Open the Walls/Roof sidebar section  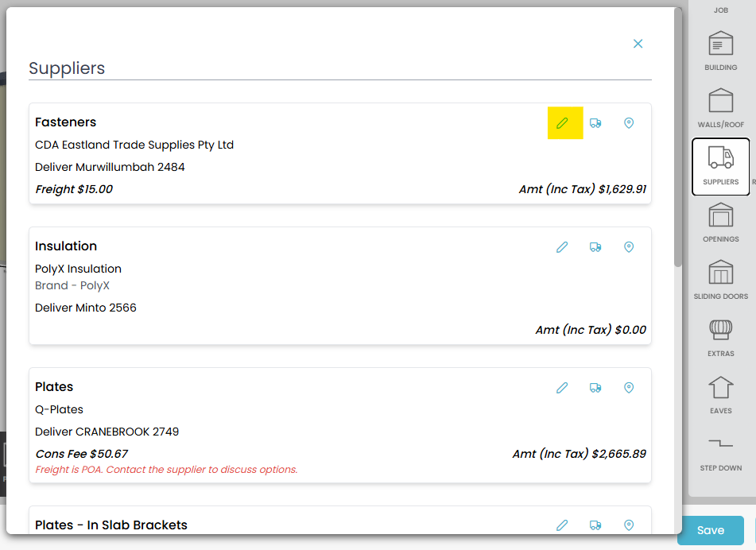point(720,108)
